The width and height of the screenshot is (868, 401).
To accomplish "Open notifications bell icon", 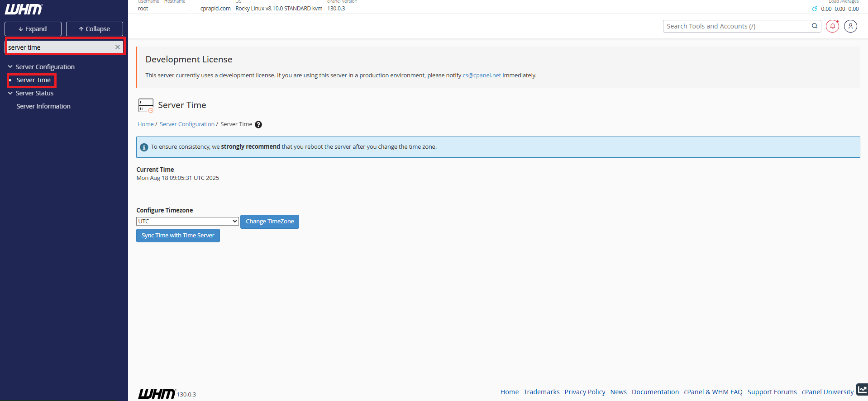I will point(832,26).
